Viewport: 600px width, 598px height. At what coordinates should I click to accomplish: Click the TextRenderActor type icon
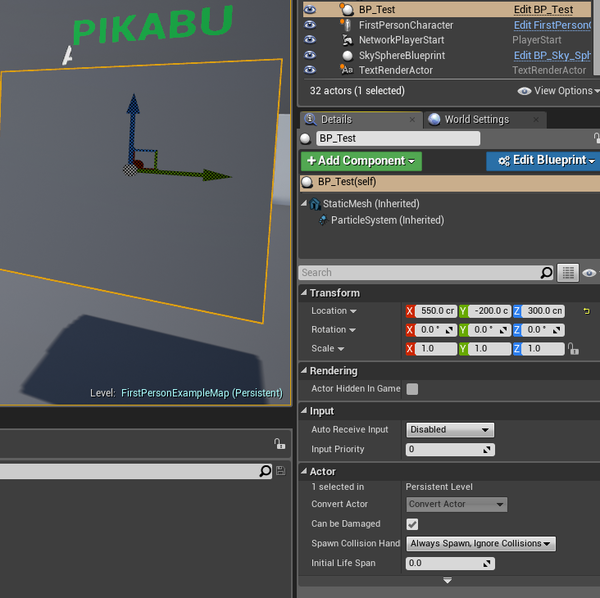pos(346,70)
